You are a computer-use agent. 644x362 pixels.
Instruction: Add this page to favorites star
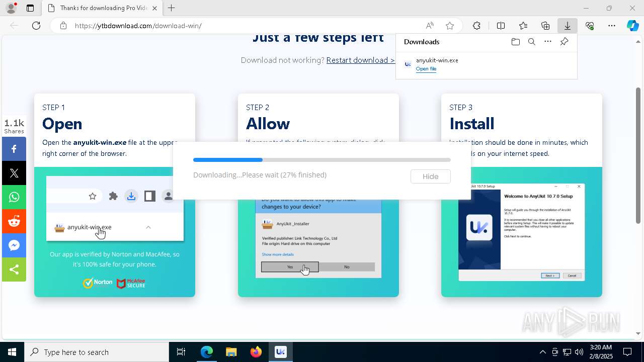click(450, 26)
